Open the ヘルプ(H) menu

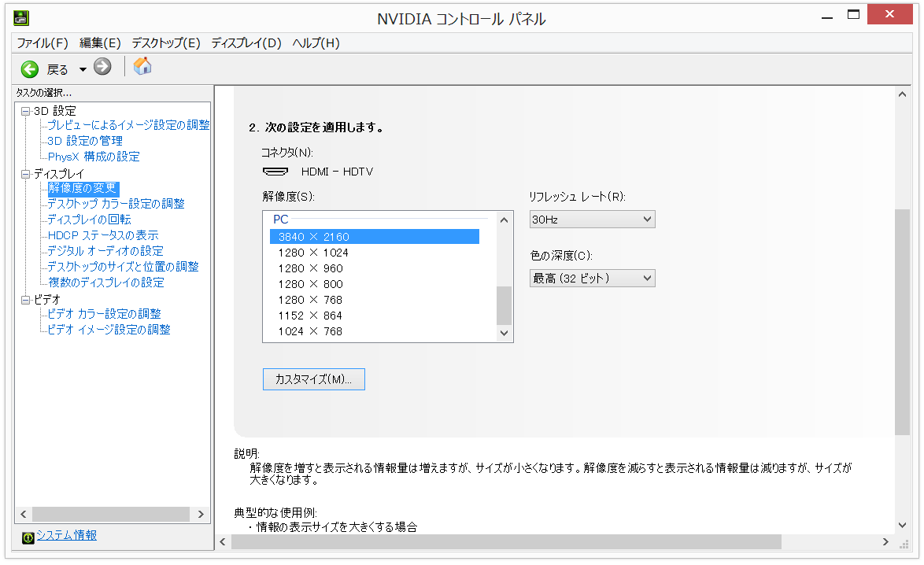coord(316,43)
